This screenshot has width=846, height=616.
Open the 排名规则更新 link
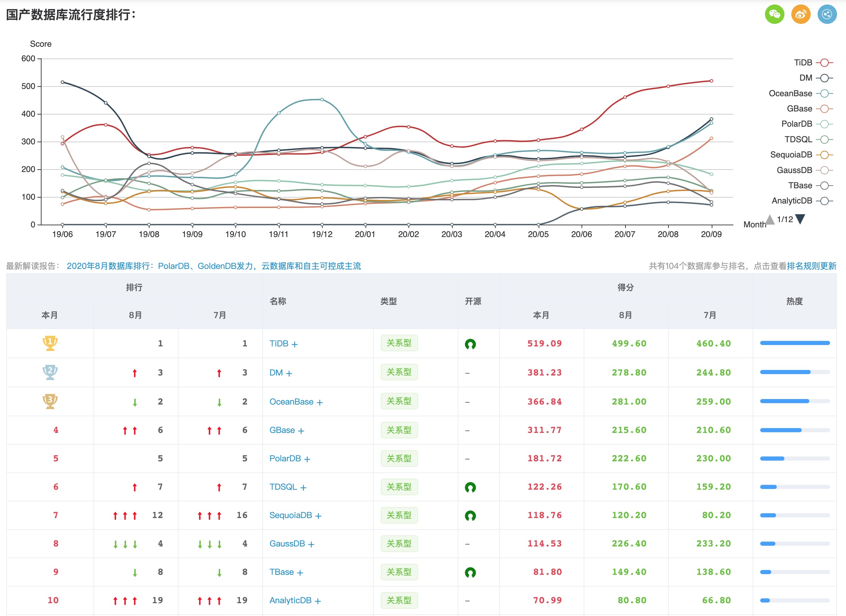point(811,266)
